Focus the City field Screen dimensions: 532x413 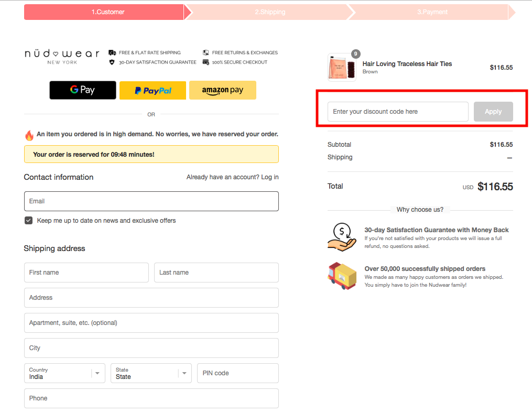[x=151, y=348]
